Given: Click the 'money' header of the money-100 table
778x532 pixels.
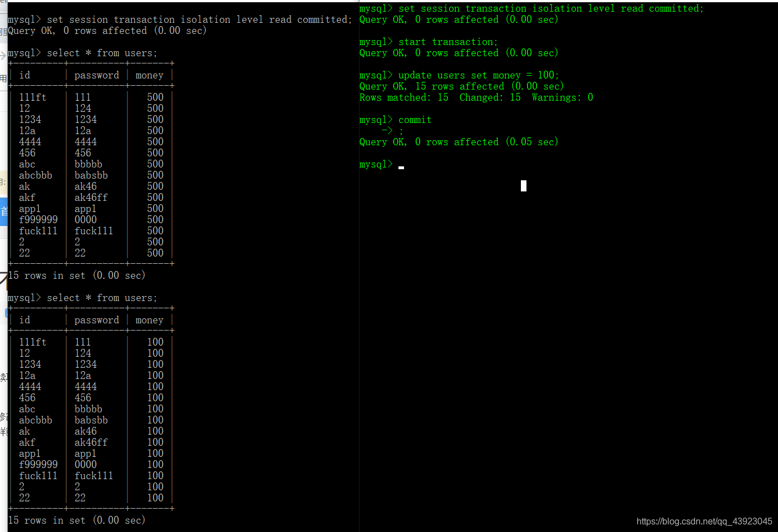Looking at the screenshot, I should pos(150,320).
